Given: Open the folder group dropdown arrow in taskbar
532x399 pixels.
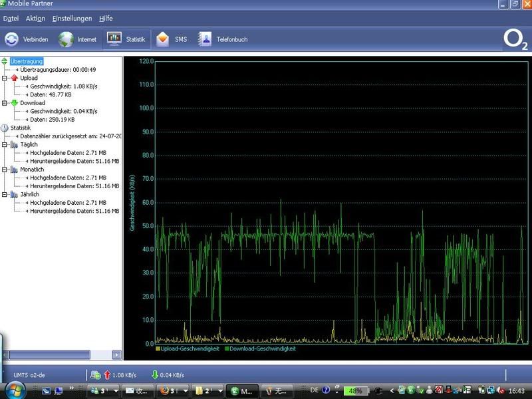Looking at the screenshot, I should 220,391.
